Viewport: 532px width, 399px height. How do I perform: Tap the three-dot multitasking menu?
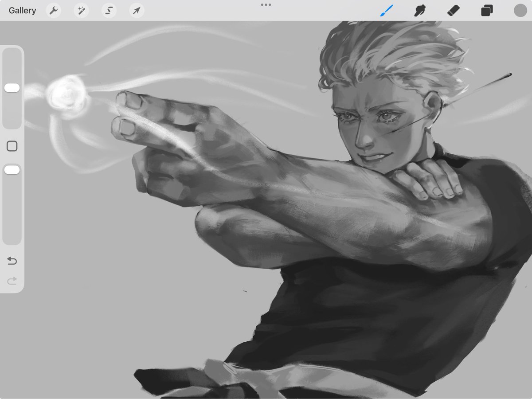[x=266, y=5]
